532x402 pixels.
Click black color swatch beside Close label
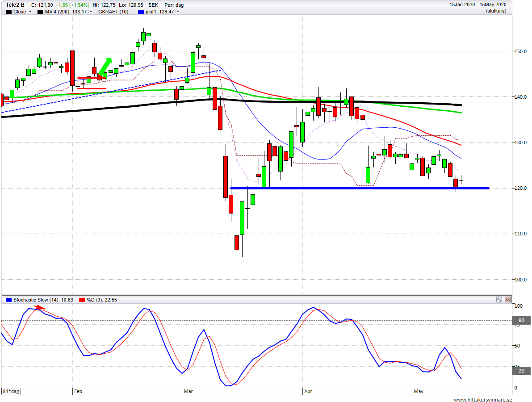pos(9,12)
